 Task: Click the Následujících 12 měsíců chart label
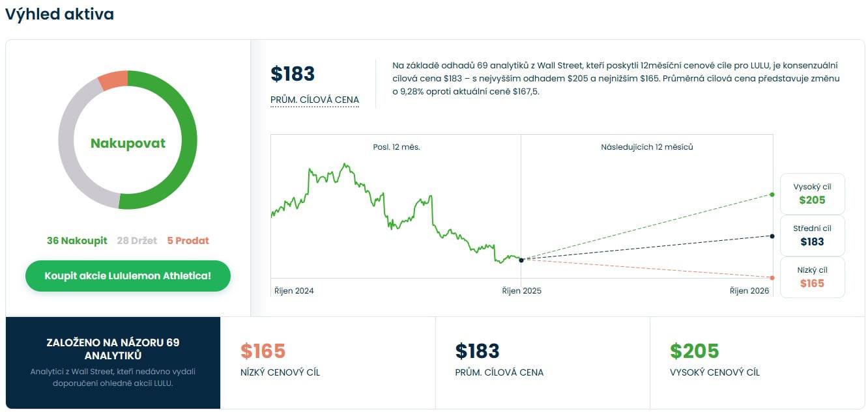click(x=646, y=147)
